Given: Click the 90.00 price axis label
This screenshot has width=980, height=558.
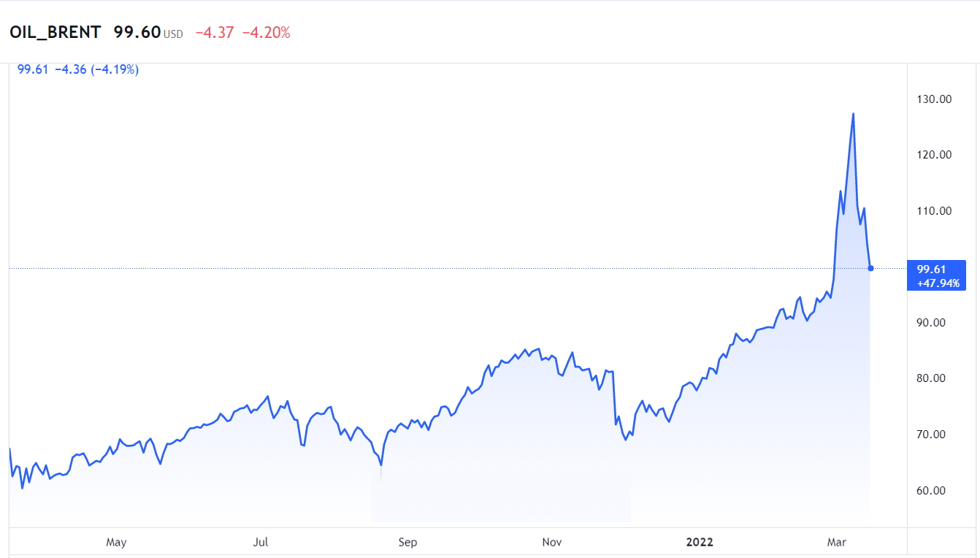Looking at the screenshot, I should pyautogui.click(x=935, y=323).
